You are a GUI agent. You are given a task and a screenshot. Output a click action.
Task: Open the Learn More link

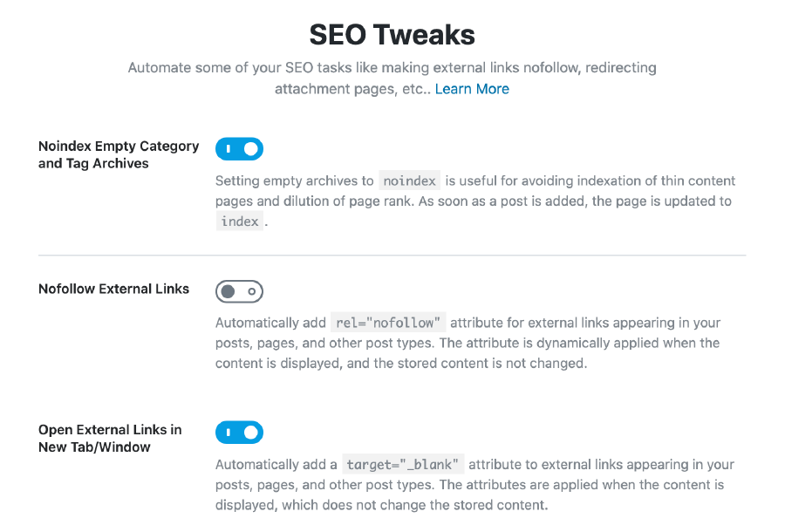click(472, 89)
